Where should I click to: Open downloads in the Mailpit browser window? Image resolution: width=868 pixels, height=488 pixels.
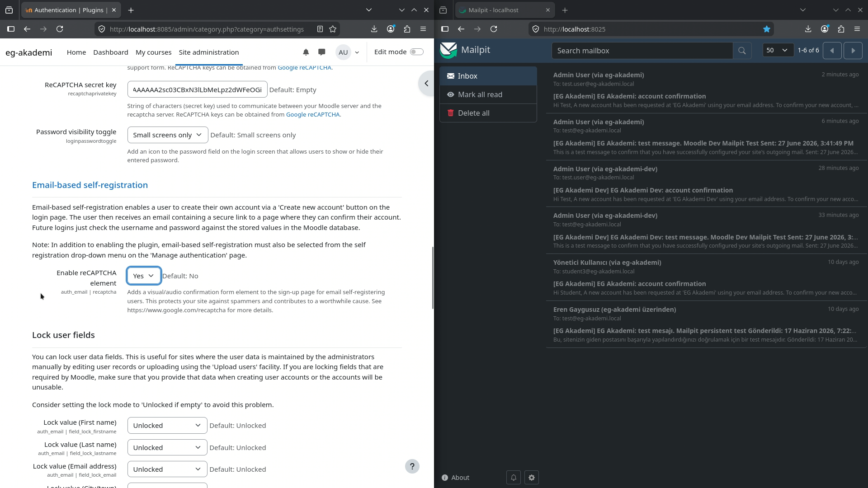(808, 29)
